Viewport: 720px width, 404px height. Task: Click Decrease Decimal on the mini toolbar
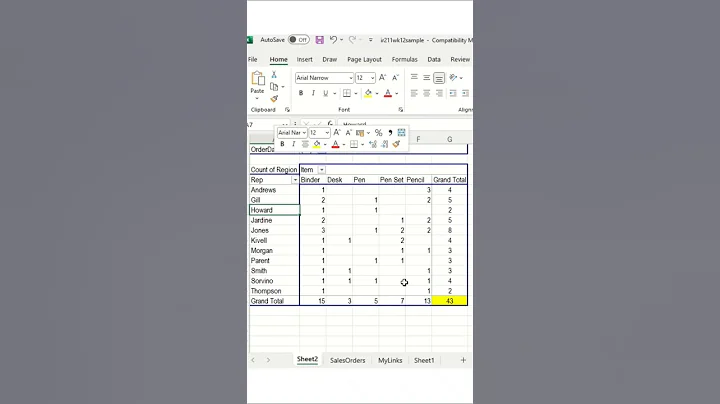click(x=384, y=144)
